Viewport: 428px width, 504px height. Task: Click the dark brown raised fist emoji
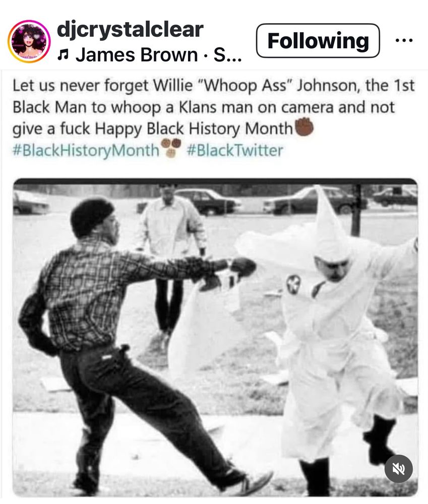click(x=304, y=127)
